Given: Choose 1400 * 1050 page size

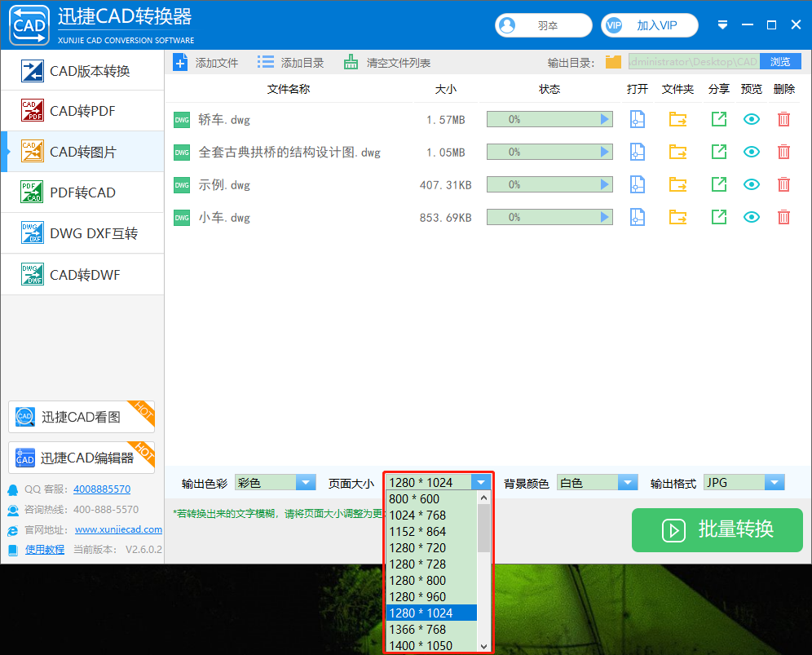Looking at the screenshot, I should point(431,646).
